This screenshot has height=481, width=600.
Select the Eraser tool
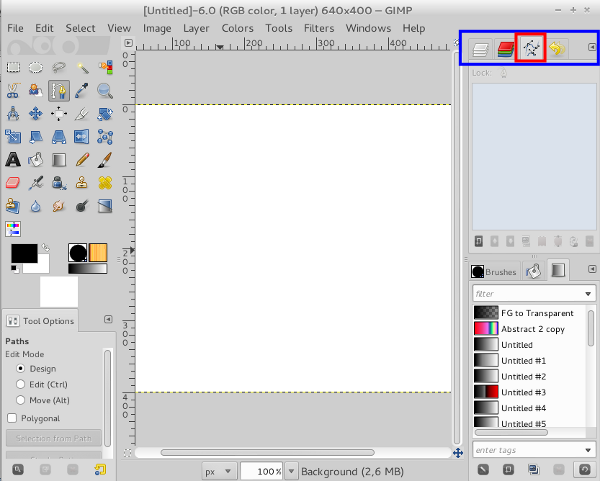tap(13, 183)
